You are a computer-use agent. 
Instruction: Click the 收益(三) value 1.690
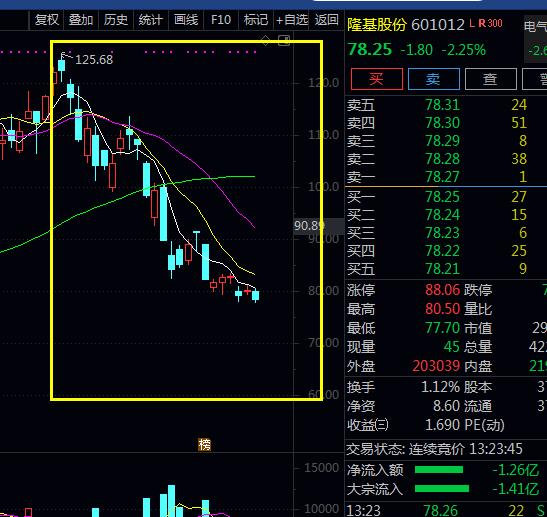click(x=442, y=425)
